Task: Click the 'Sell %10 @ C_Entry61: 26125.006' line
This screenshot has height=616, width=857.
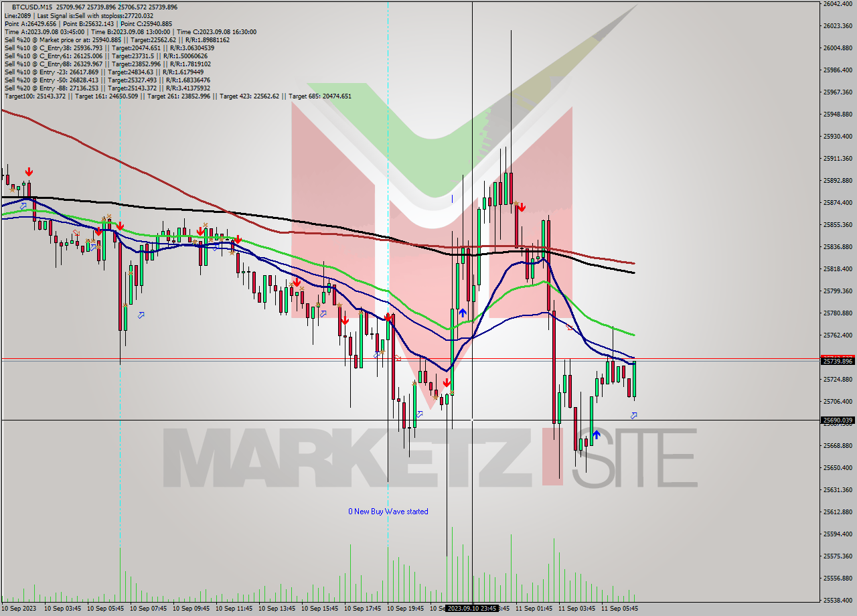Action: pyautogui.click(x=106, y=56)
